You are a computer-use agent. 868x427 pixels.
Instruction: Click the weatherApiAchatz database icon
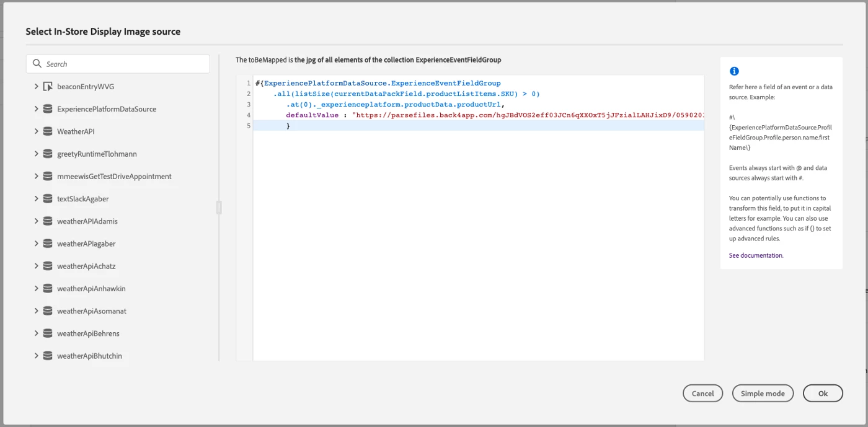coord(48,266)
